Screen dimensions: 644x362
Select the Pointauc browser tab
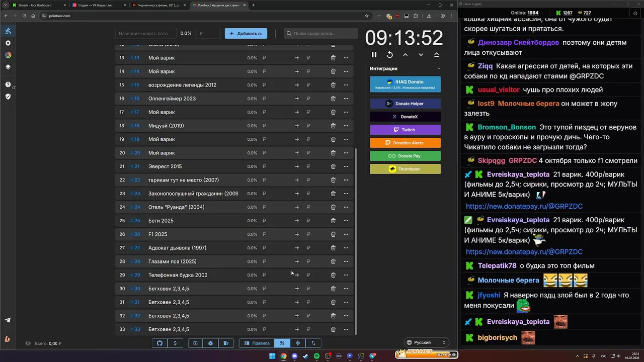219,5
